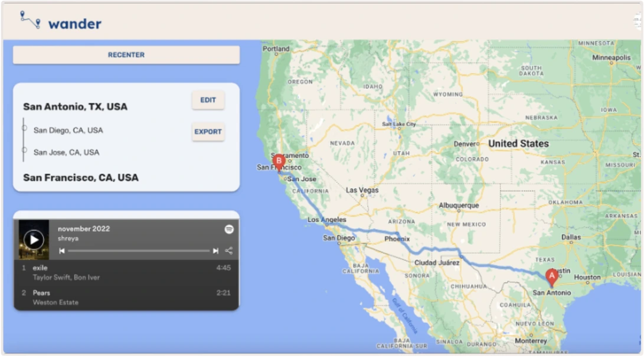Select the San Jose, CA stop
The image size is (644, 357).
tap(66, 152)
